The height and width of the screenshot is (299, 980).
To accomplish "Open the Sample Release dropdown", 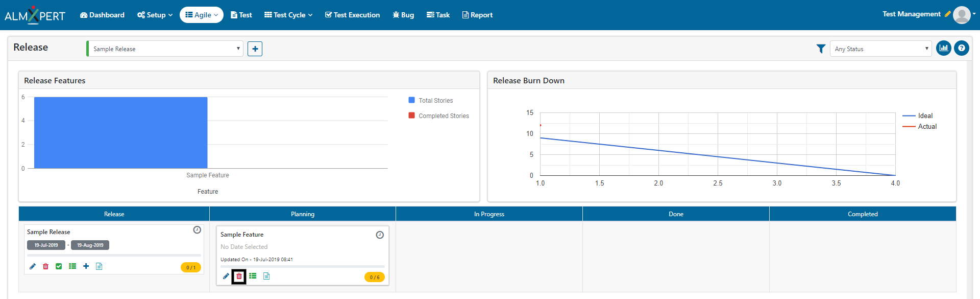I will [x=165, y=49].
